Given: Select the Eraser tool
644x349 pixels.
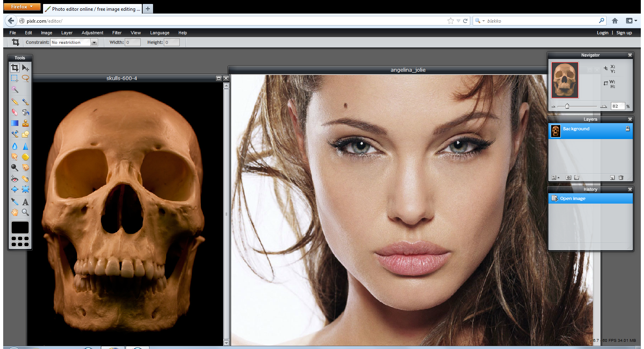Looking at the screenshot, I should [x=15, y=112].
